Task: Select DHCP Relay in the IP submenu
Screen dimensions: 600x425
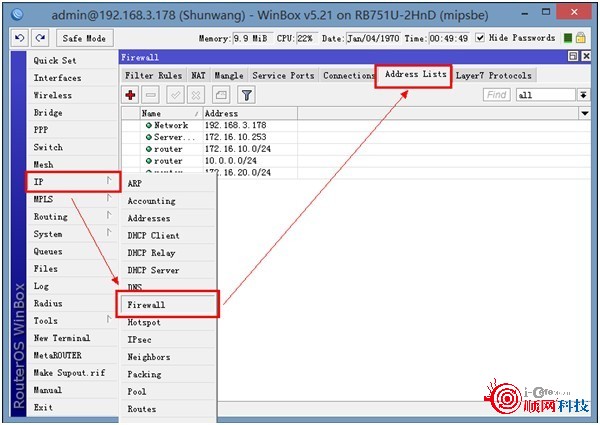Action: point(168,252)
